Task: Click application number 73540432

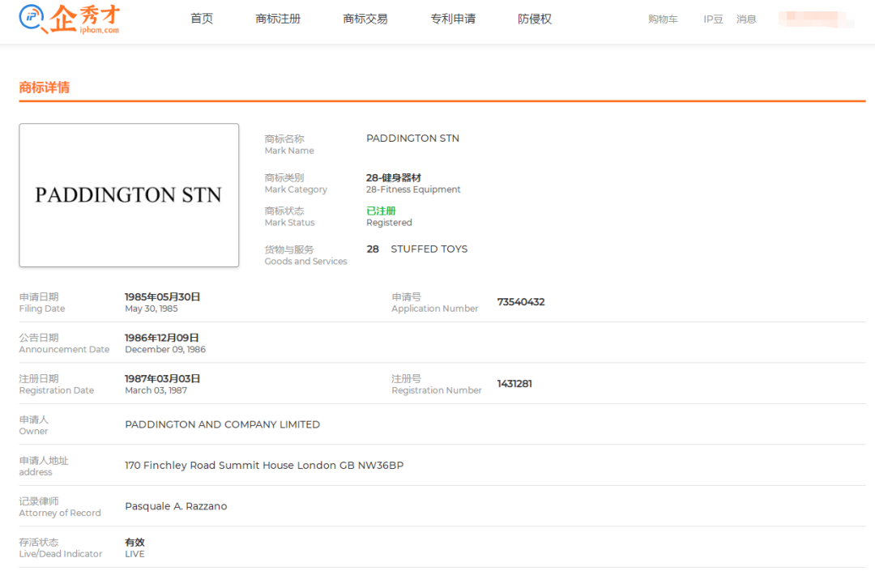Action: click(x=521, y=302)
